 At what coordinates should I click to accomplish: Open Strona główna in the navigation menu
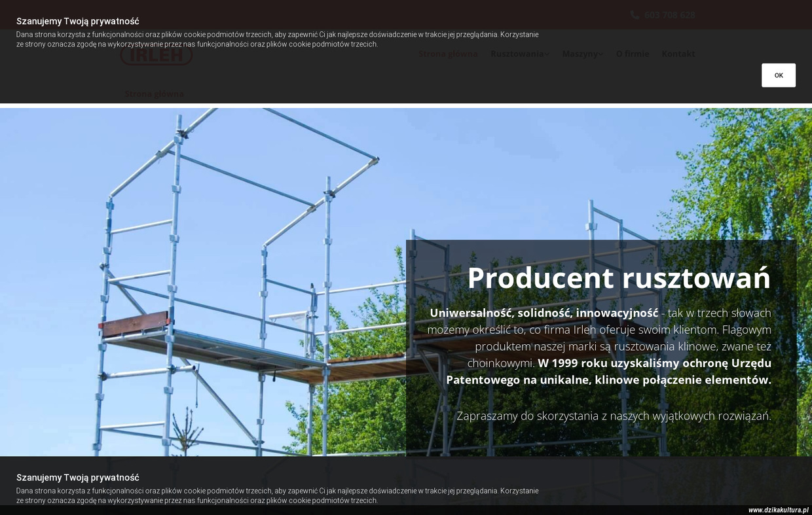448,54
